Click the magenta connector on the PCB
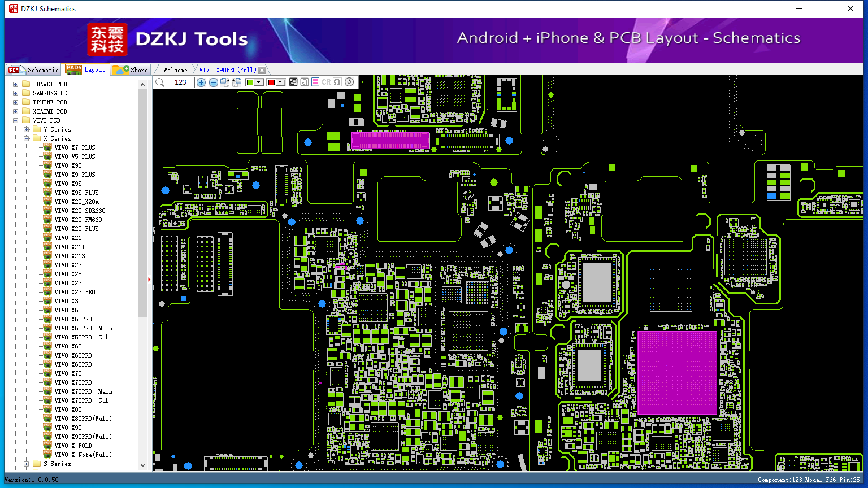Viewport: 868px width, 488px height. coord(390,140)
